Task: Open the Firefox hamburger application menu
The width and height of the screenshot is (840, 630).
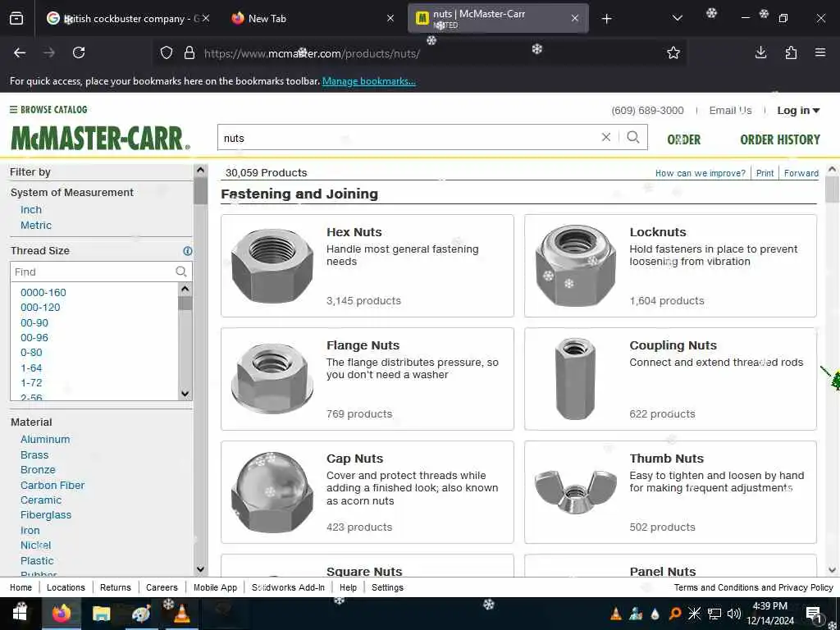Action: tap(820, 52)
